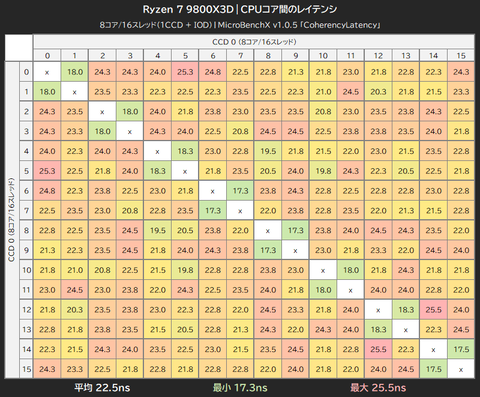Image resolution: width=480 pixels, height=397 pixels.
Task: Click the 19.5 cell in row 4
Action: [268, 151]
